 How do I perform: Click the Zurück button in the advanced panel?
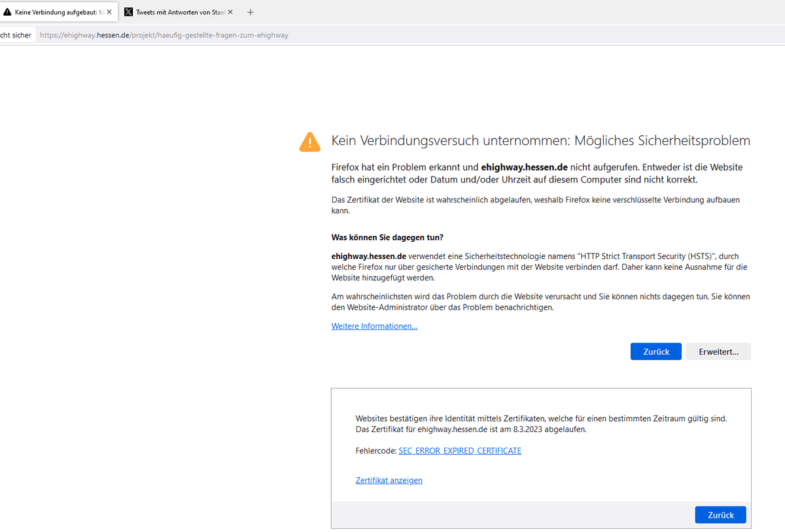pyautogui.click(x=720, y=515)
